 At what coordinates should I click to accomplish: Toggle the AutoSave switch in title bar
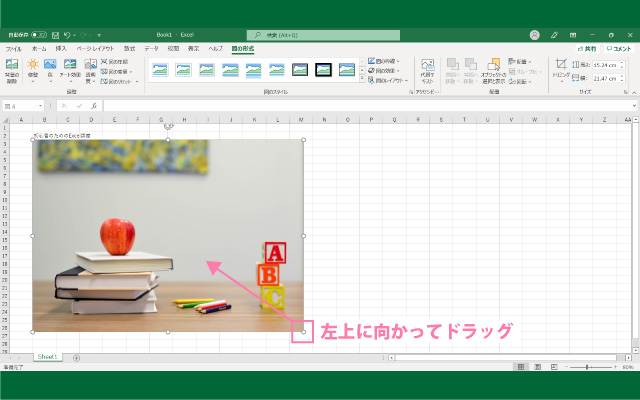point(39,35)
